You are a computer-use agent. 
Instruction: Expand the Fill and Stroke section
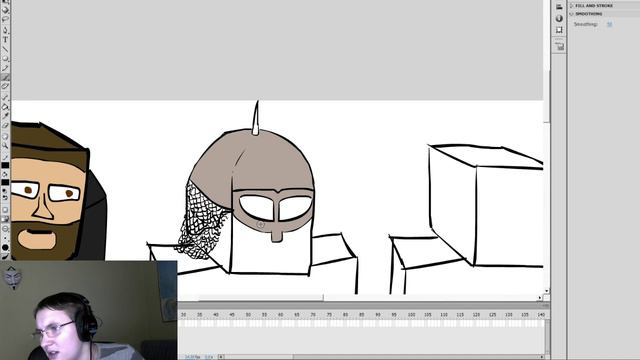[x=571, y=6]
